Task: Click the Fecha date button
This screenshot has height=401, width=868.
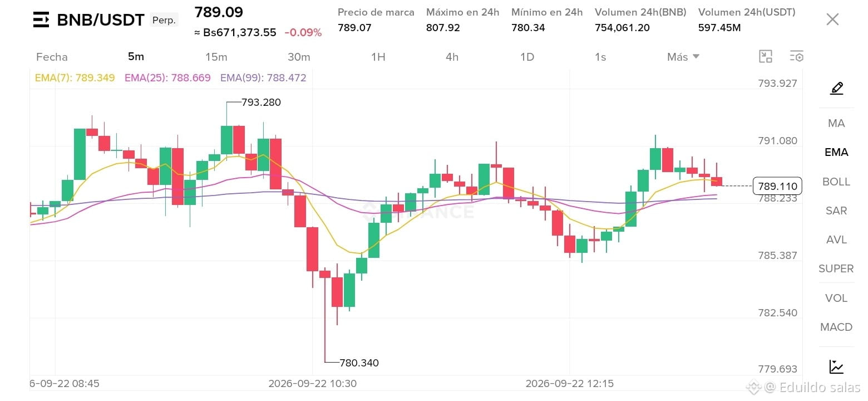Action: (x=52, y=57)
